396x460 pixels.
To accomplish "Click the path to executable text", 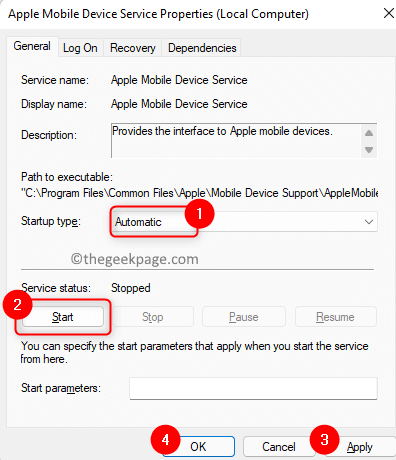I will [199, 193].
